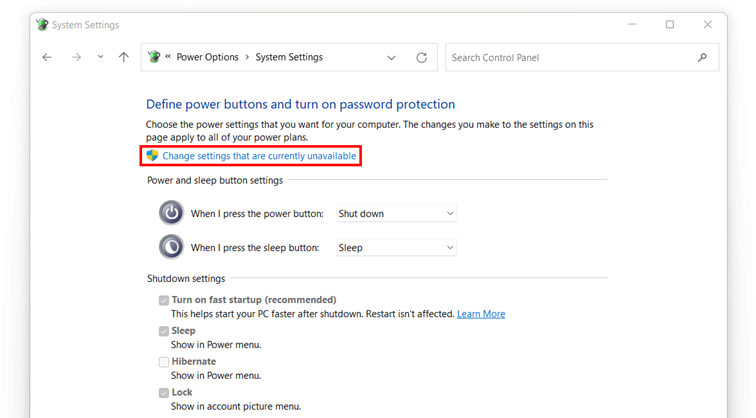Screen dimensions: 756x418
Task: Click the sleep button moon icon
Action: coord(171,247)
